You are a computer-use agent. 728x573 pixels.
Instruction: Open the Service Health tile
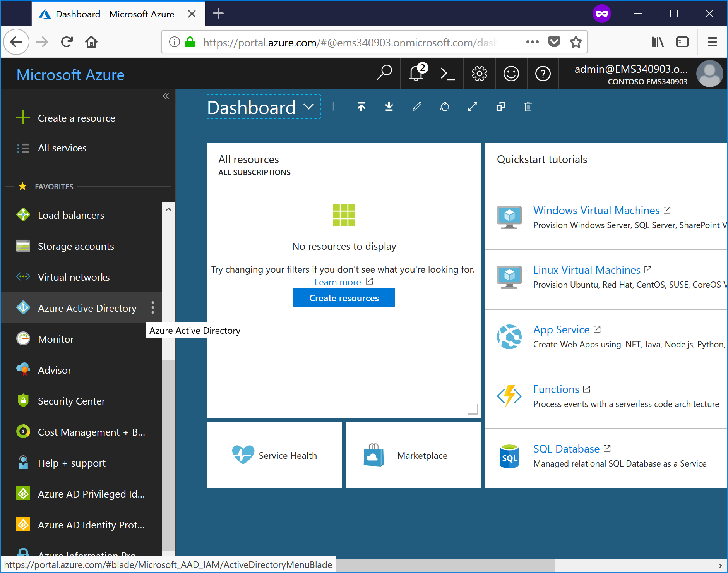click(274, 455)
